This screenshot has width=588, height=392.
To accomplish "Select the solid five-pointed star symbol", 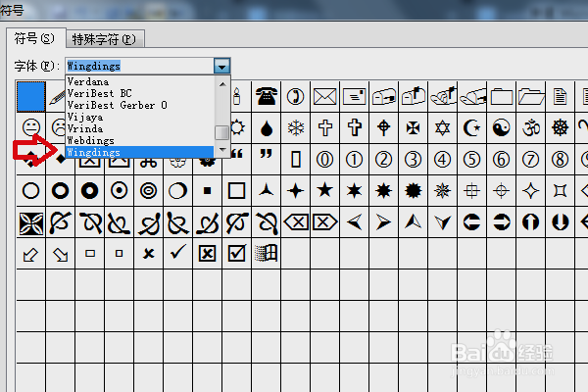I will [x=324, y=190].
